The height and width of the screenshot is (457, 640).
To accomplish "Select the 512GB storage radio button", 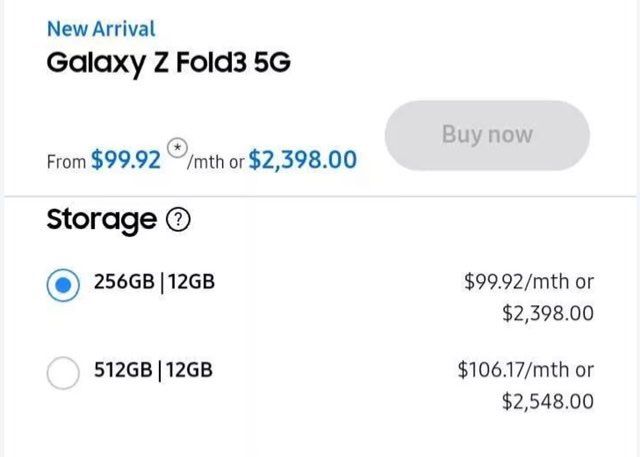I will pyautogui.click(x=63, y=373).
